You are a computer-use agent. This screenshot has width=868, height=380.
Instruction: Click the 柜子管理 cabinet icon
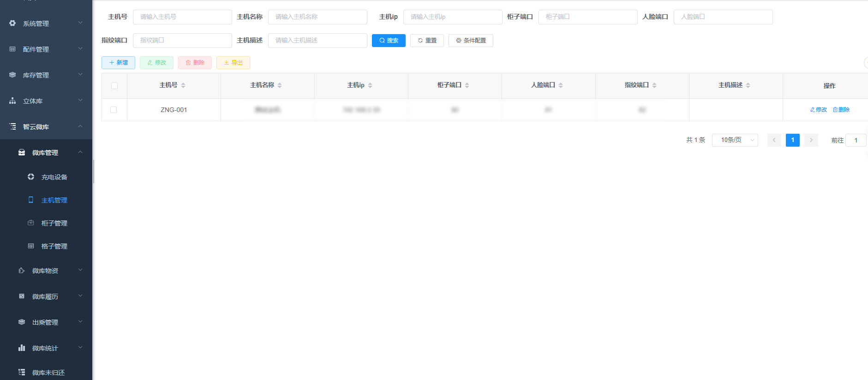point(31,223)
